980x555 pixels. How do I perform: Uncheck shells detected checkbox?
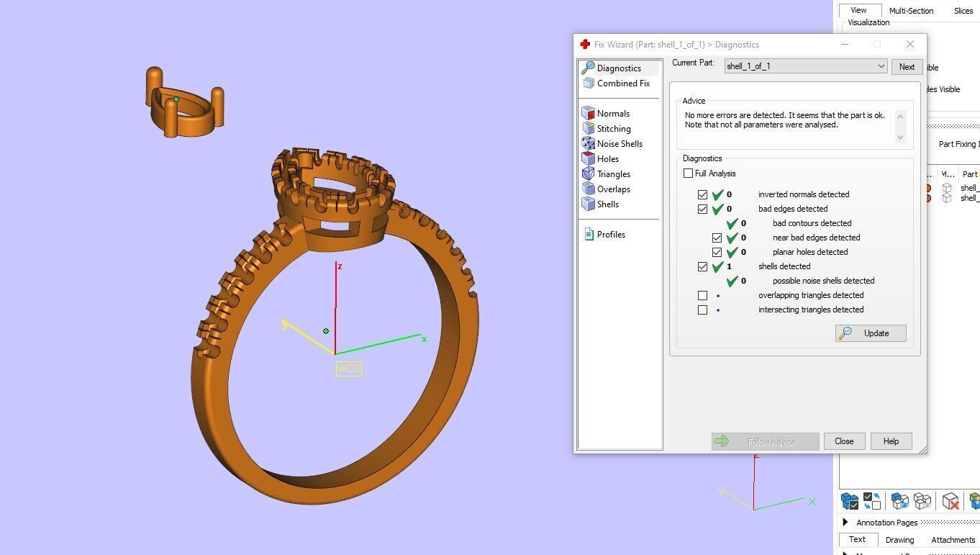702,266
